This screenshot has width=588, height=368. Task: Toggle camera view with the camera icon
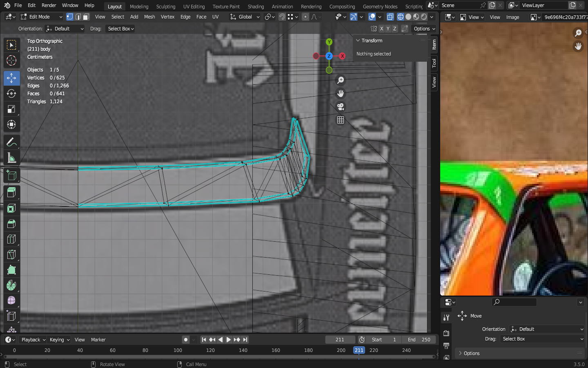(x=341, y=107)
